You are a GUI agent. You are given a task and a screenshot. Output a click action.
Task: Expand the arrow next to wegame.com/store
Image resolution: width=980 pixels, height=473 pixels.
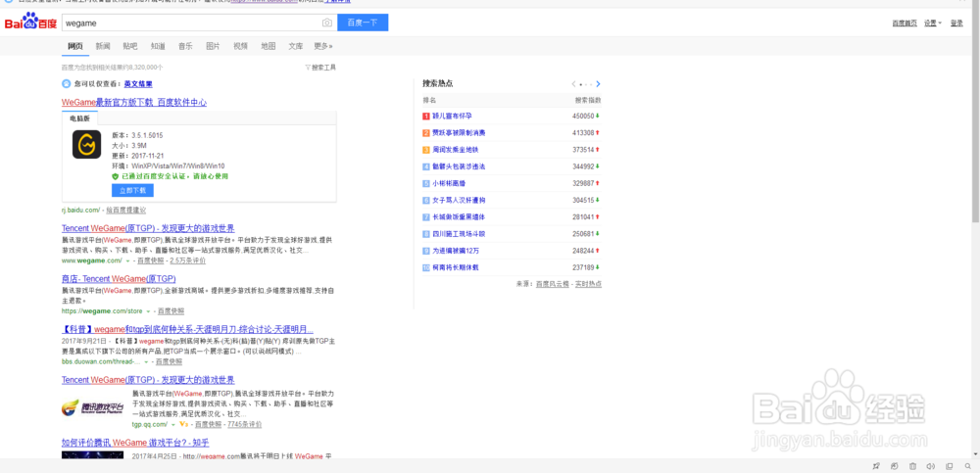pyautogui.click(x=148, y=311)
